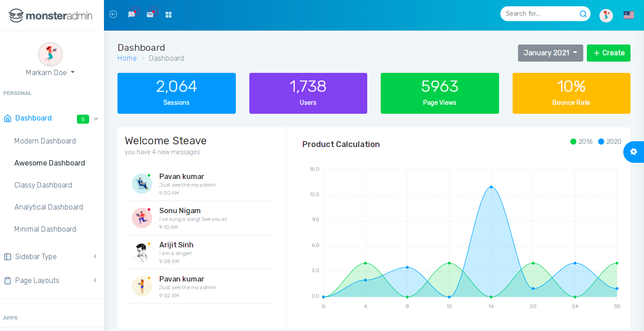Open the US flag language selector
The height and width of the screenshot is (331, 644).
click(x=629, y=15)
